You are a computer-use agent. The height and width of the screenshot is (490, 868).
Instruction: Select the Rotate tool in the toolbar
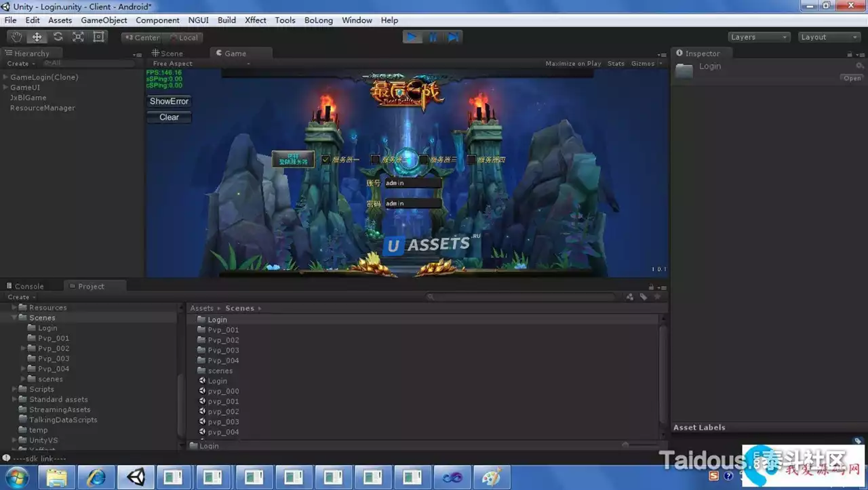(x=58, y=37)
